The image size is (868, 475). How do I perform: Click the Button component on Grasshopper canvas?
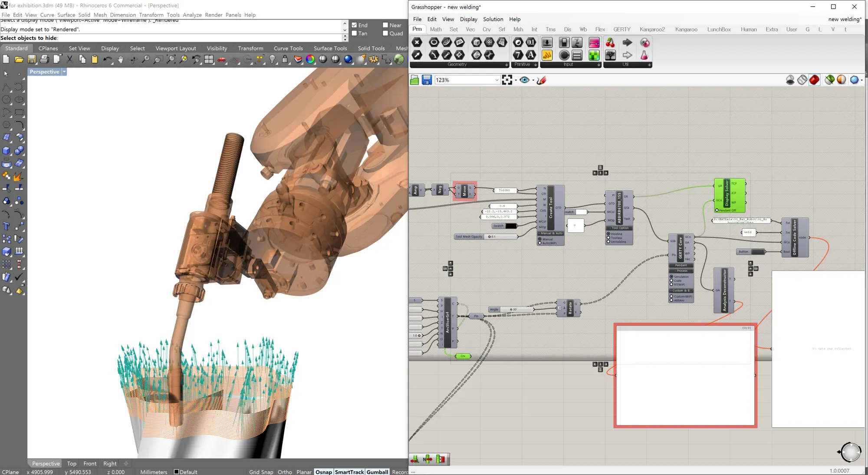pos(751,252)
